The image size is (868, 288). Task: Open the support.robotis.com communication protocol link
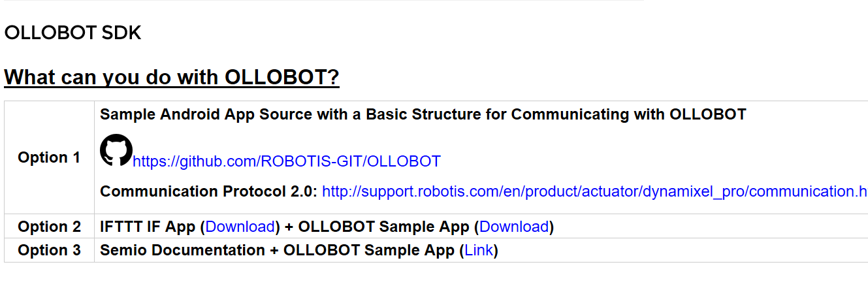coord(595,191)
